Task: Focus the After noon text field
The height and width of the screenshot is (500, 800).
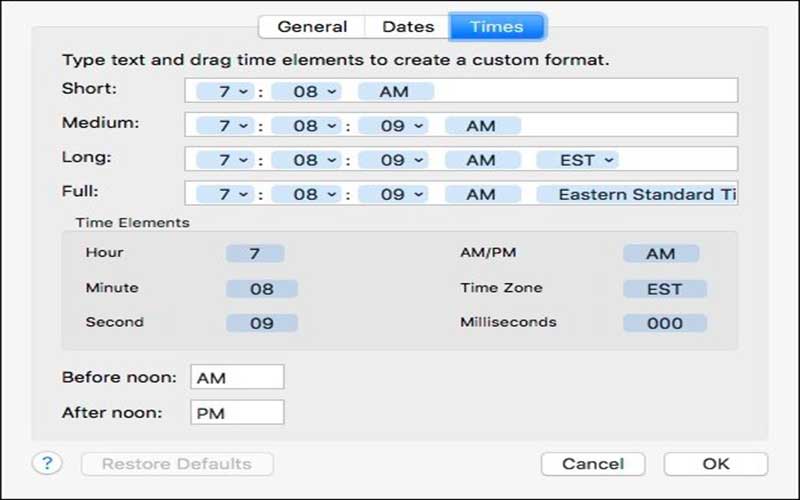Action: coord(237,412)
